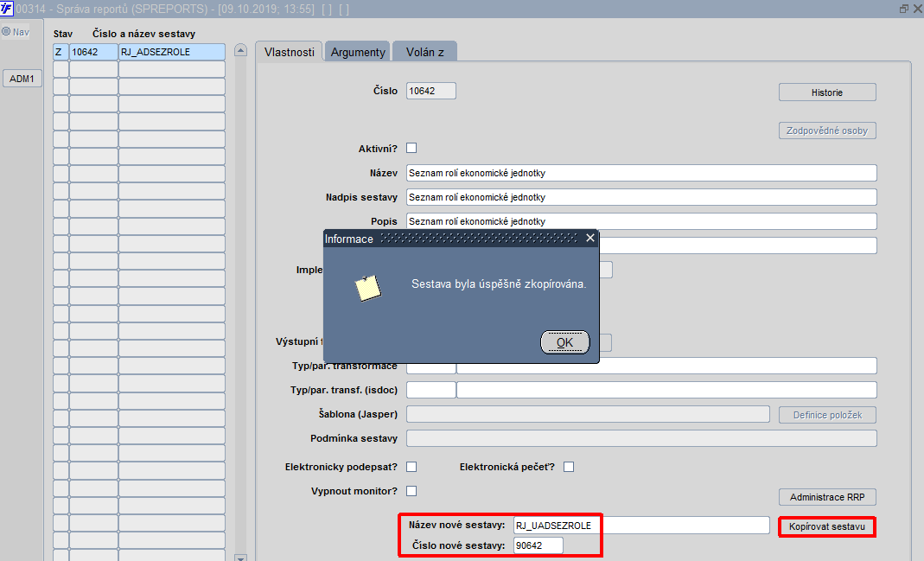924x561 pixels.
Task: Open Administrace RRP
Action: pyautogui.click(x=827, y=497)
